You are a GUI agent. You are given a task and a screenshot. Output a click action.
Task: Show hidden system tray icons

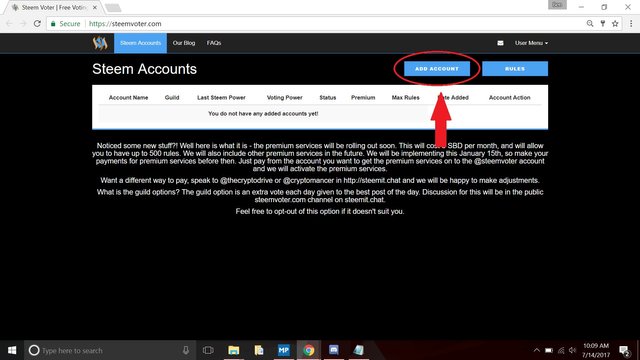(x=537, y=350)
